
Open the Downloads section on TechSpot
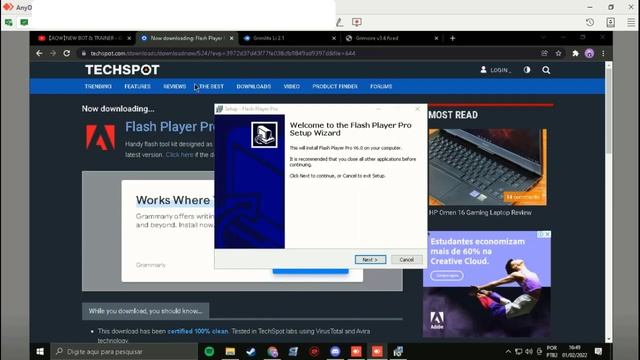point(254,87)
